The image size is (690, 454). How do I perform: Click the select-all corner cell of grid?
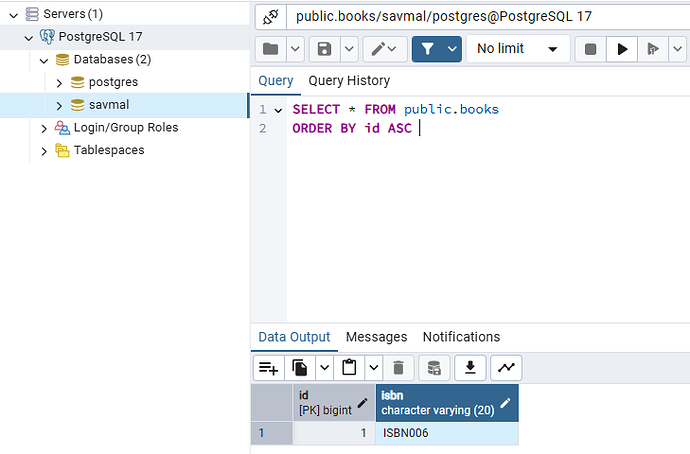coord(272,403)
